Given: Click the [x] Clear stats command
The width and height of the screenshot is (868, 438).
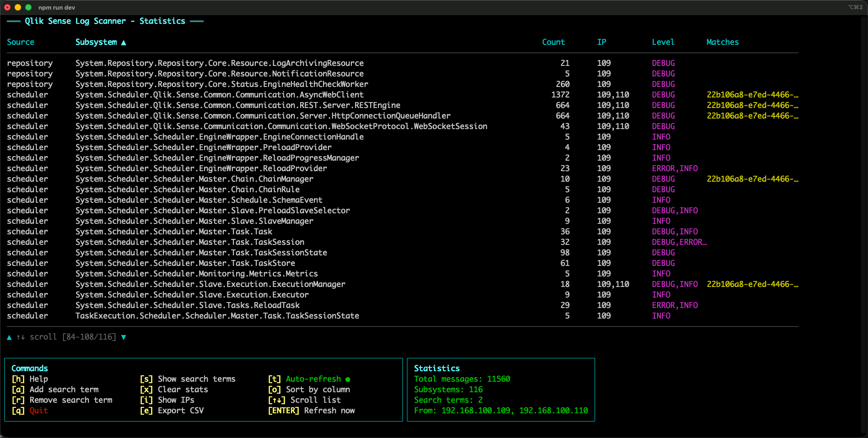Looking at the screenshot, I should pyautogui.click(x=174, y=389).
